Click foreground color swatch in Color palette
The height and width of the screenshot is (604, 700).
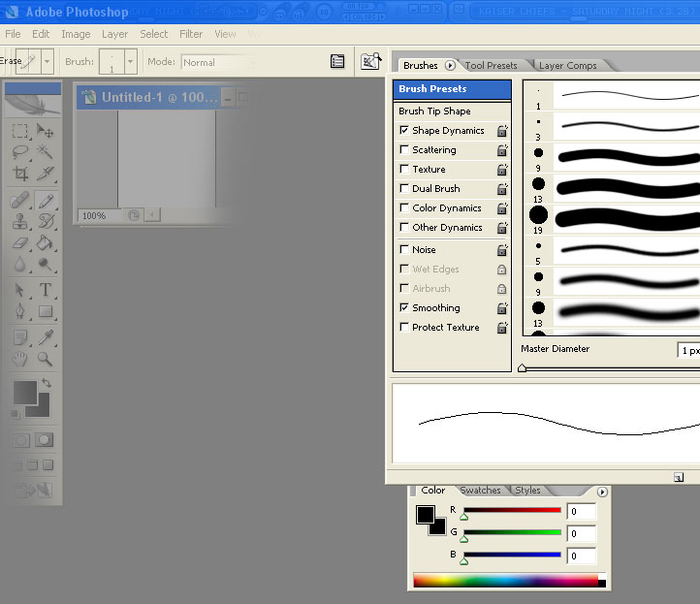click(x=426, y=514)
